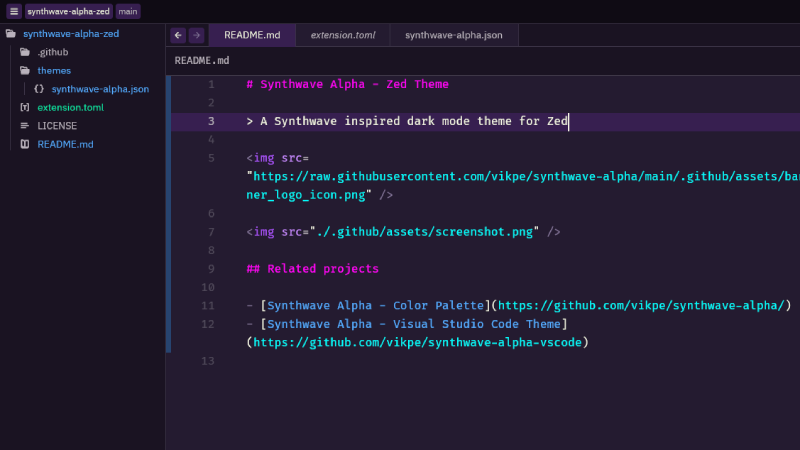Click the themes folder icon

click(24, 70)
